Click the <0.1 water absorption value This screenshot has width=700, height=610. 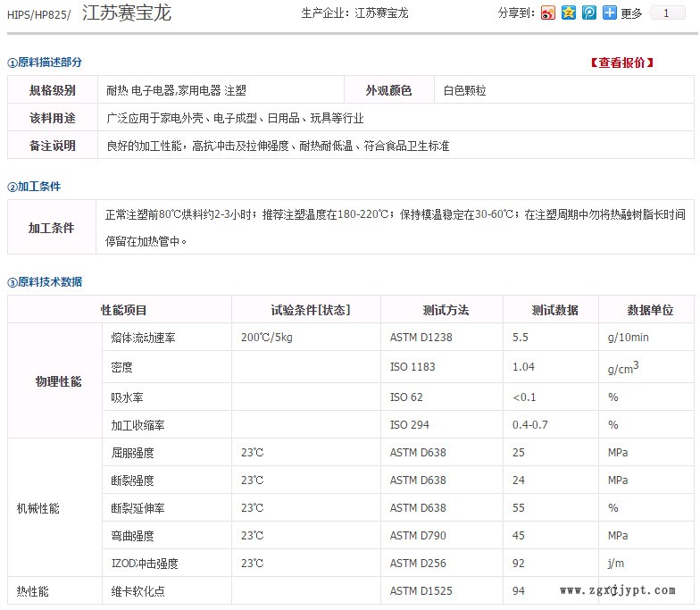(524, 397)
